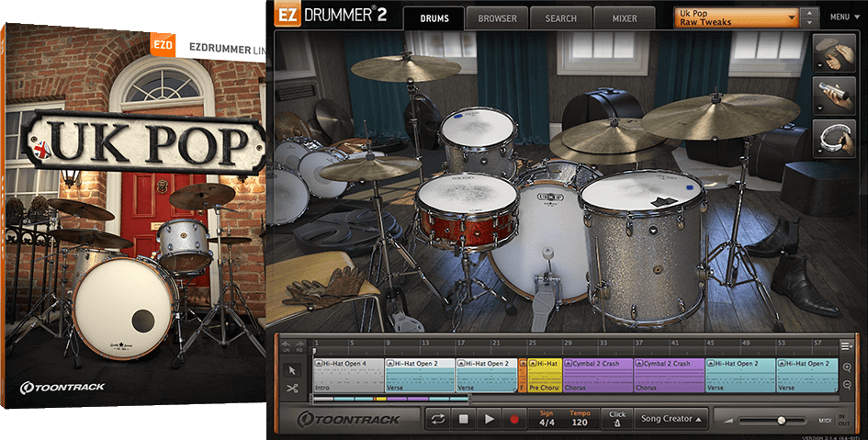Step to the next preset with down arrow
This screenshot has width=868, height=440.
810,23
